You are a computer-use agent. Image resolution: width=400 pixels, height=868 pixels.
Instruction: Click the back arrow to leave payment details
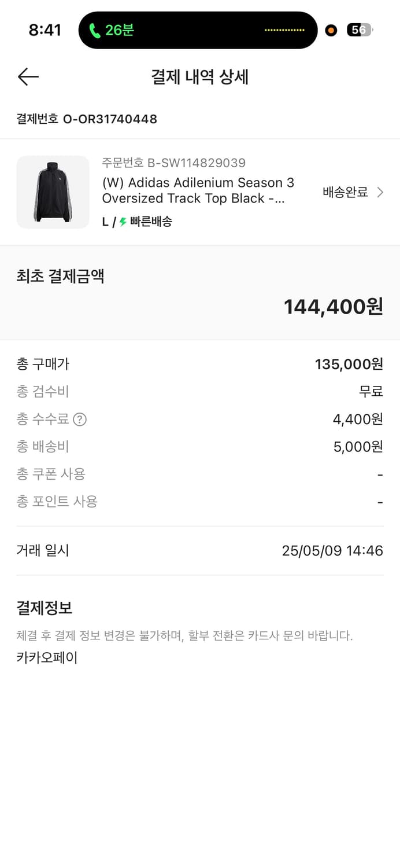(28, 77)
